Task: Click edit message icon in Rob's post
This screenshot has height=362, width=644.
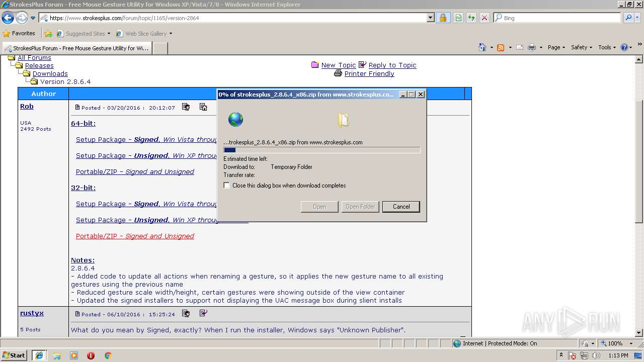Action: (186, 107)
